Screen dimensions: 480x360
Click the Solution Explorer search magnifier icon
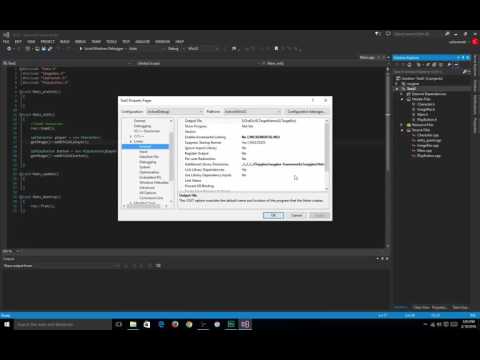[x=465, y=72]
